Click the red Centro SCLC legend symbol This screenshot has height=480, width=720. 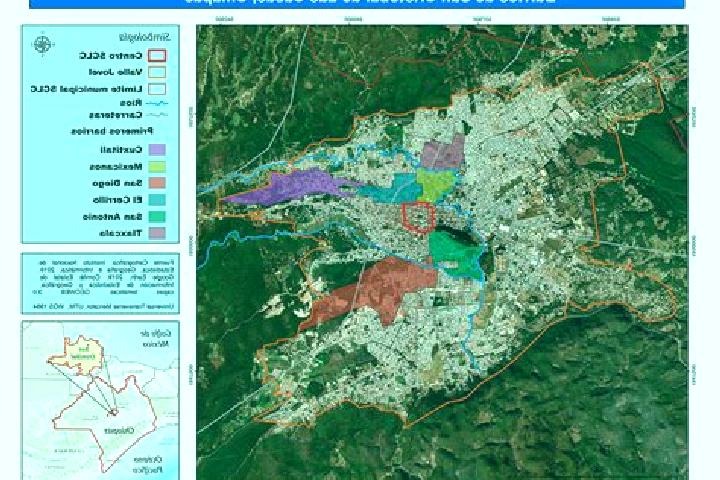coord(157,56)
